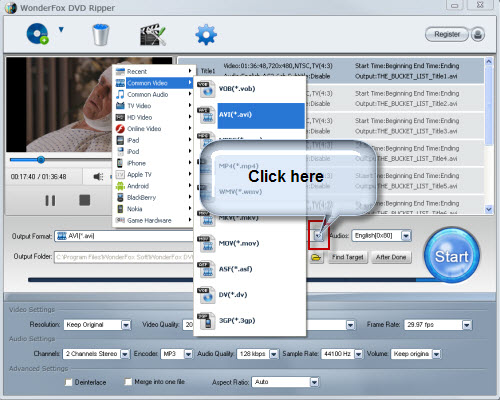Image resolution: width=500 pixels, height=400 pixels.
Task: Open the Aspect Ratio Auto dropdown
Action: tap(314, 382)
